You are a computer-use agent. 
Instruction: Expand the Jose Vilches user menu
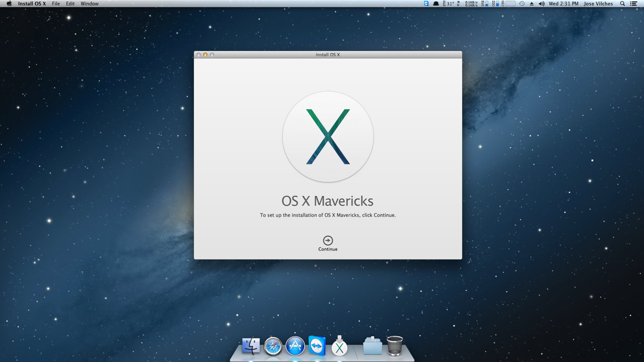click(598, 4)
